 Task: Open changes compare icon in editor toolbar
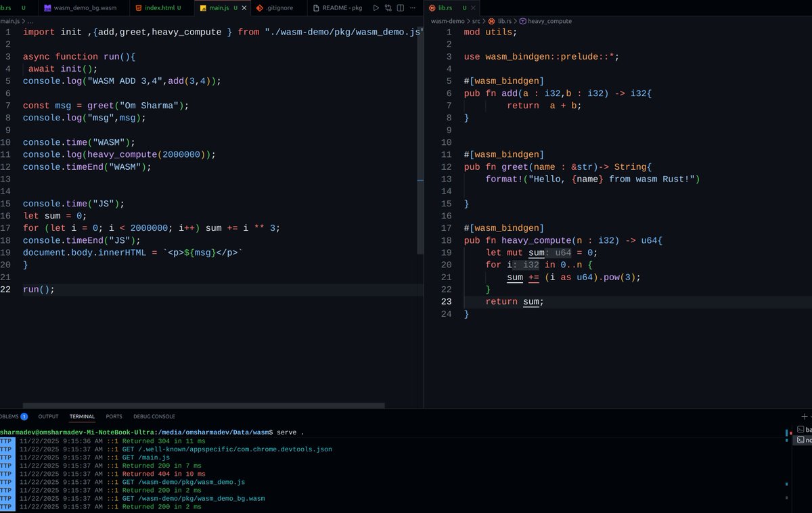coord(388,8)
